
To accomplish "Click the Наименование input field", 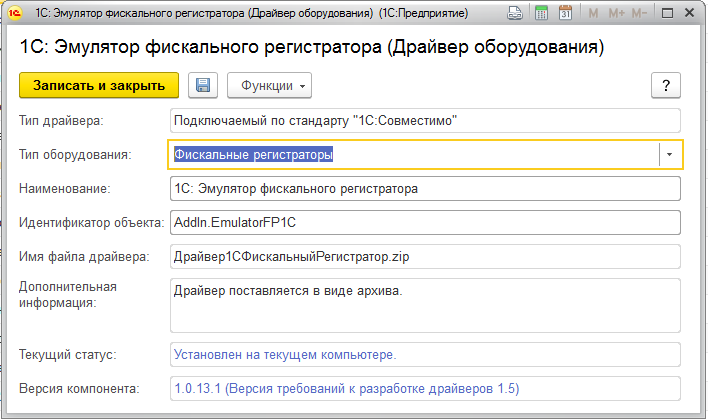I will pos(425,188).
